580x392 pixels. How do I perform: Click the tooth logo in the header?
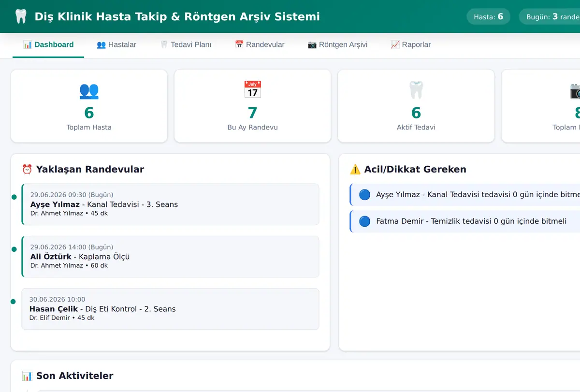21,16
